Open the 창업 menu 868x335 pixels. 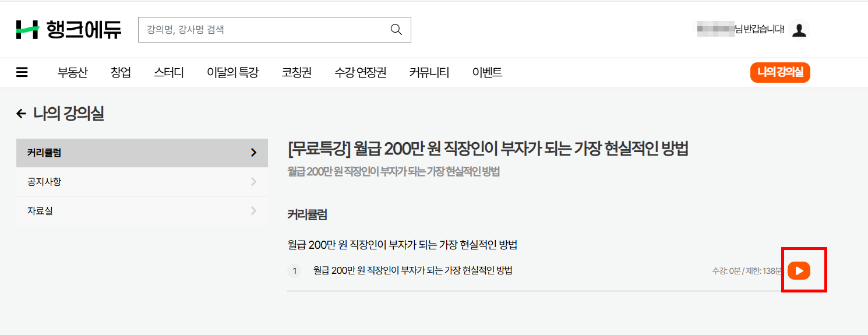121,73
